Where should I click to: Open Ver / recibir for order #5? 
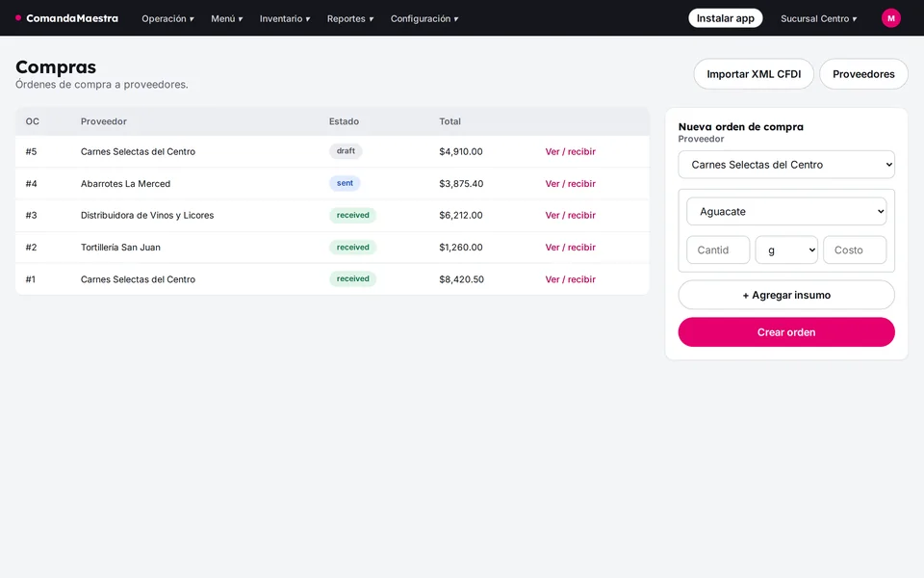pyautogui.click(x=570, y=151)
